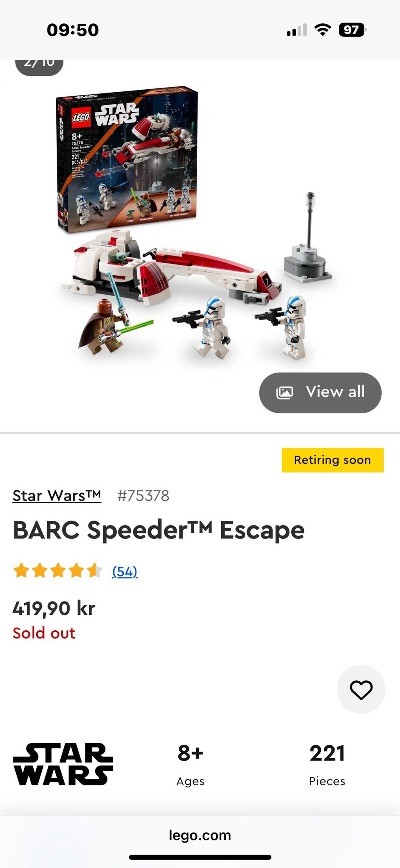
Task: Tap the gallery image icon in View all
Action: (x=285, y=392)
